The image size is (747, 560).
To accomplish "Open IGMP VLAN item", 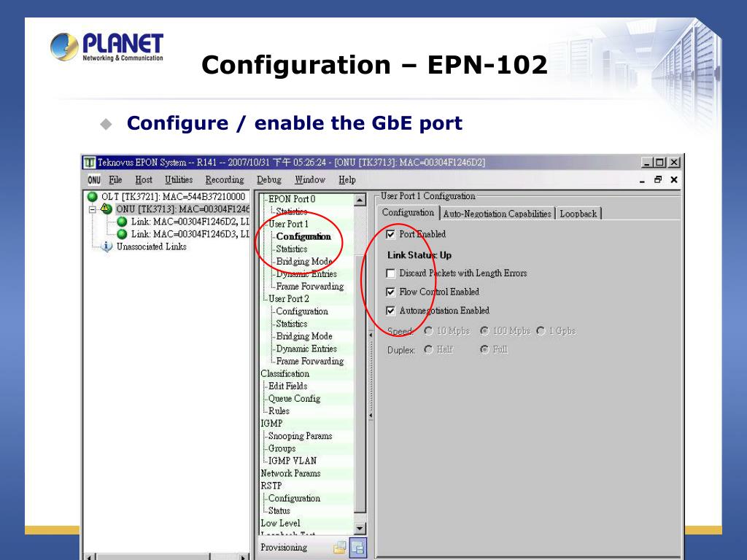I will 292,461.
